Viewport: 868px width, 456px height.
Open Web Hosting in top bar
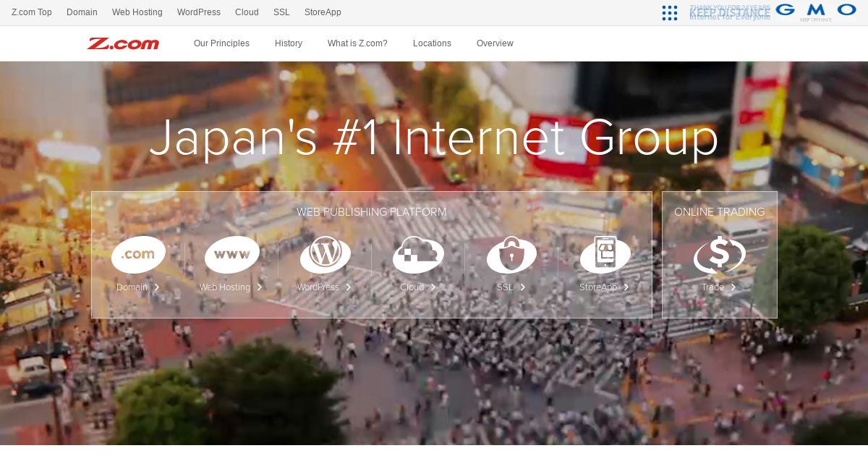point(137,12)
